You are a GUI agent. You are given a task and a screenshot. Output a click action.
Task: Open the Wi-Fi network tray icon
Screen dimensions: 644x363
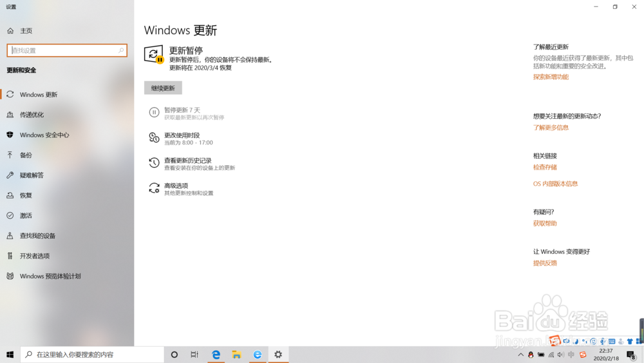pyautogui.click(x=551, y=355)
